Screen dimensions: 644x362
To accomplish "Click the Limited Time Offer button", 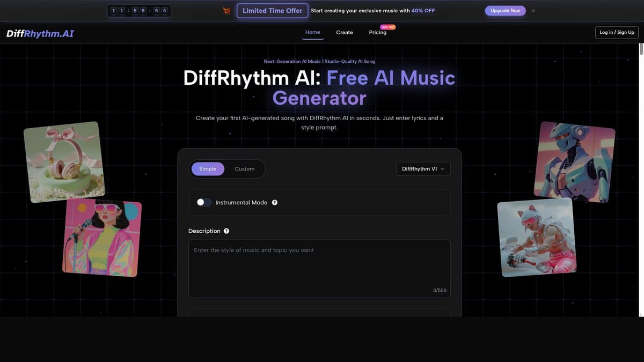I will [x=273, y=11].
